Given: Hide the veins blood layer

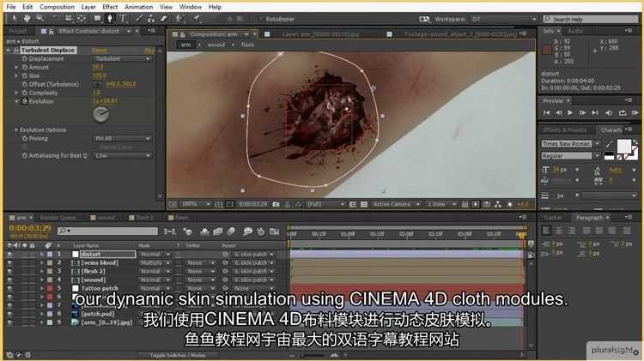Looking at the screenshot, I should pos(9,263).
